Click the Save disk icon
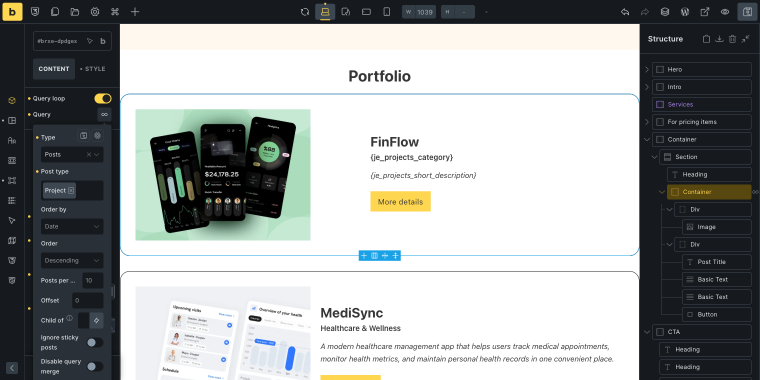The width and height of the screenshot is (760, 380). (x=747, y=12)
